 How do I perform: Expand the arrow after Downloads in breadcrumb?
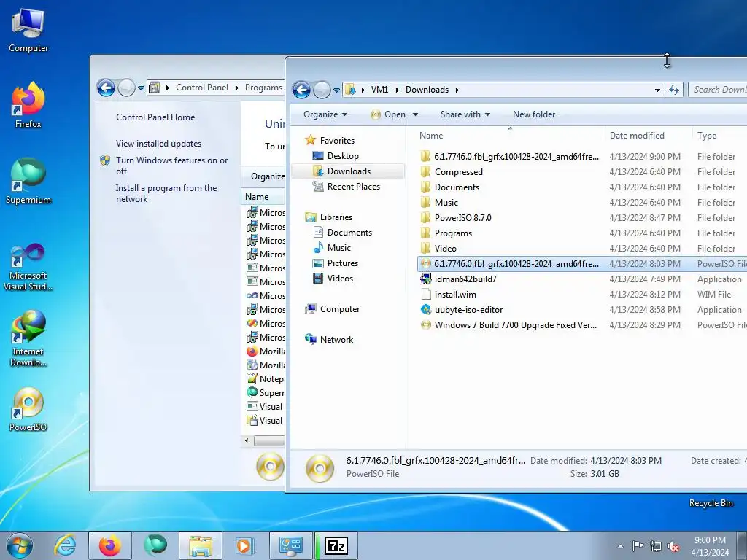tap(457, 90)
